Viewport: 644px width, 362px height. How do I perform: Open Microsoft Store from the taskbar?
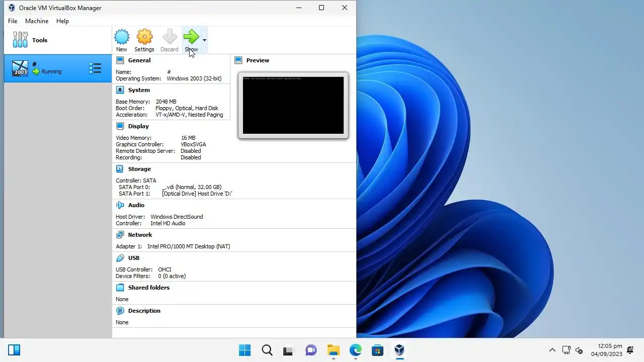[377, 350]
